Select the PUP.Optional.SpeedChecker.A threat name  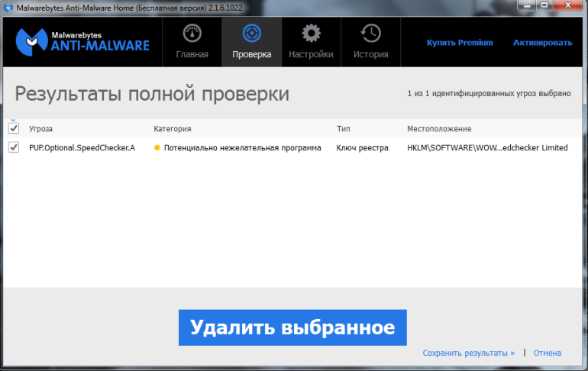(82, 147)
